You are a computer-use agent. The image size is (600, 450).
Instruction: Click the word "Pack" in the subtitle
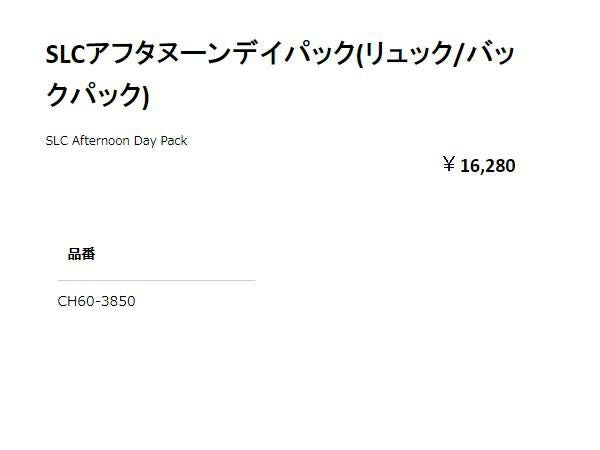click(x=176, y=141)
